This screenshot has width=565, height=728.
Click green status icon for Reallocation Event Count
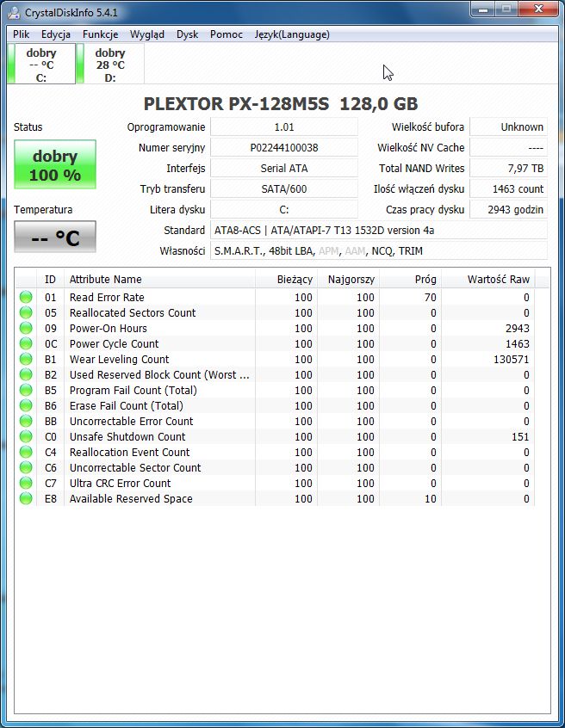(x=26, y=452)
